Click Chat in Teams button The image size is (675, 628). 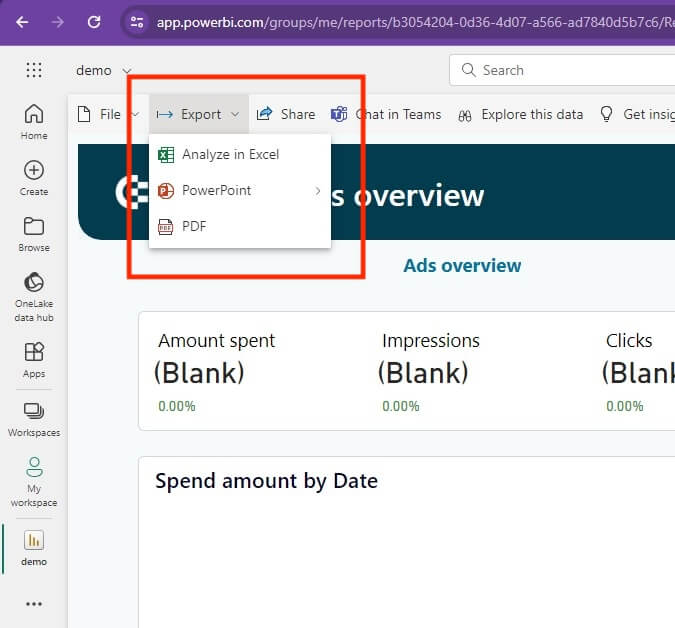pyautogui.click(x=387, y=114)
